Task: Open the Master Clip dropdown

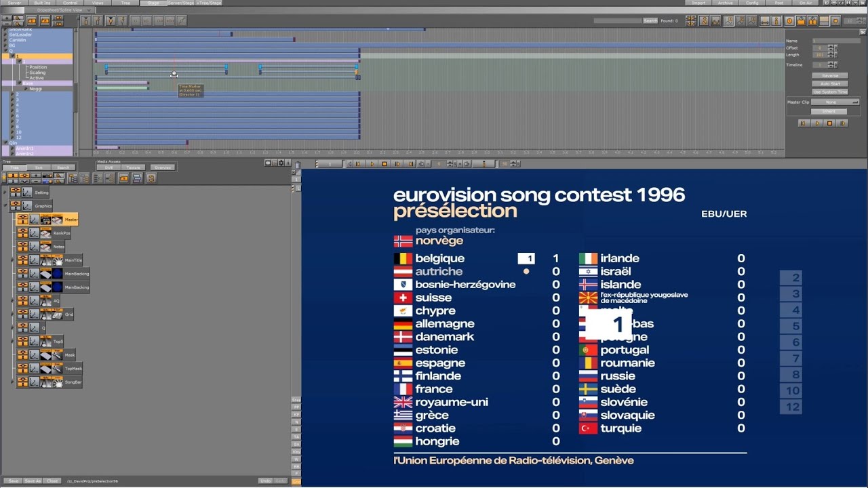Action: tap(835, 102)
